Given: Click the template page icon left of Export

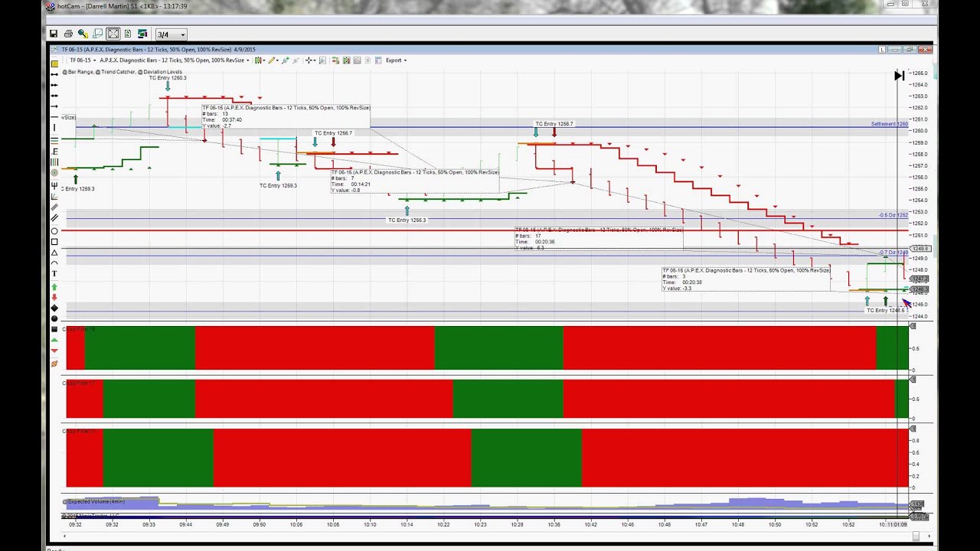Looking at the screenshot, I should coord(377,60).
